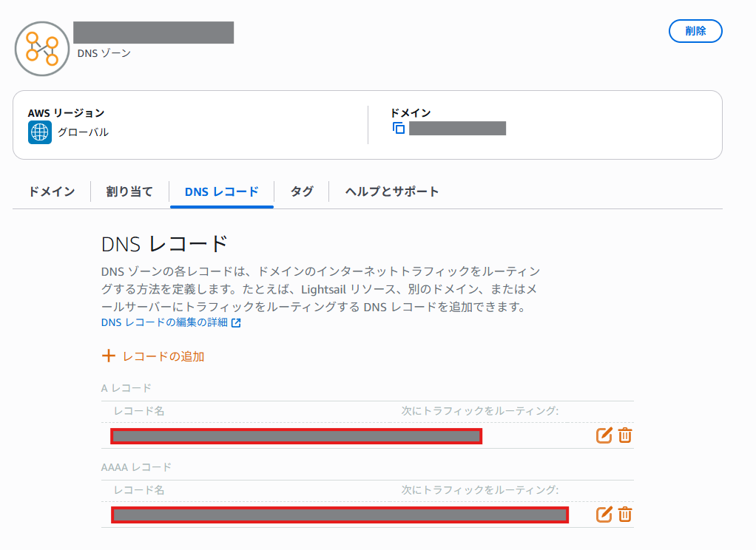Click the plus icon to add record
The height and width of the screenshot is (550, 756).
tap(109, 356)
